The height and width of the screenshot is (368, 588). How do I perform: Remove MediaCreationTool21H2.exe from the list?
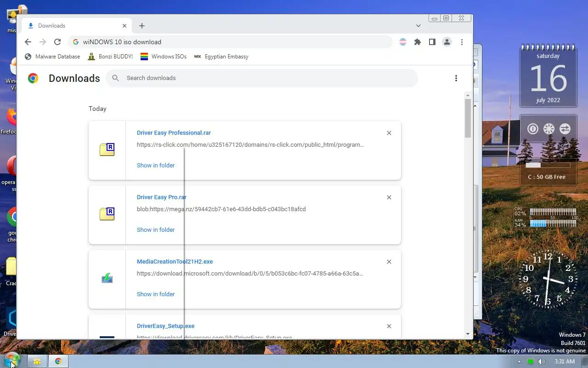click(389, 262)
